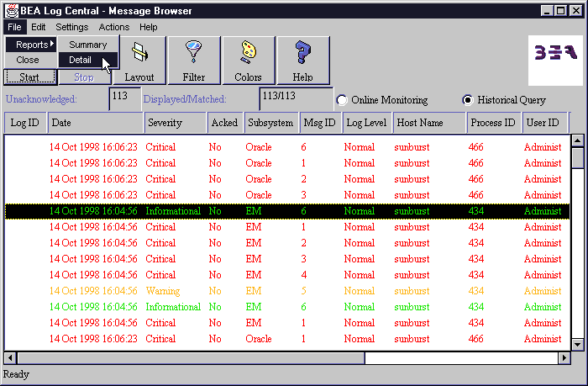Click the Msg ID column header
The height and width of the screenshot is (386, 588).
coord(321,123)
